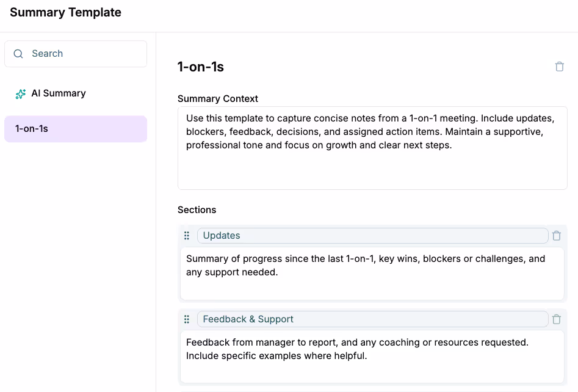Click the Feedback & Support section drag handle
This screenshot has height=392, width=578.
point(187,319)
